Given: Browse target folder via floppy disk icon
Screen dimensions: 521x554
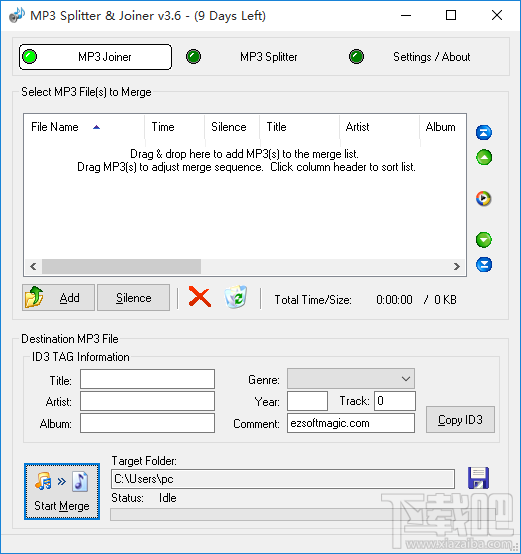Looking at the screenshot, I should 478,478.
